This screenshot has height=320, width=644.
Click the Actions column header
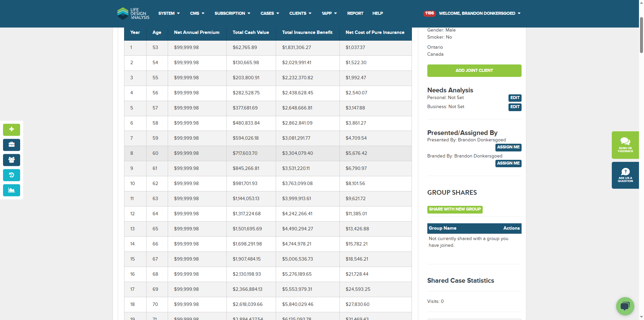[512, 228]
